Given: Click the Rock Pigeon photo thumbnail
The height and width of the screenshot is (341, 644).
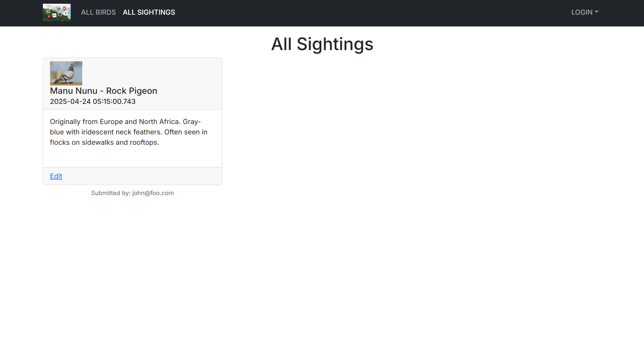Looking at the screenshot, I should pos(66,73).
